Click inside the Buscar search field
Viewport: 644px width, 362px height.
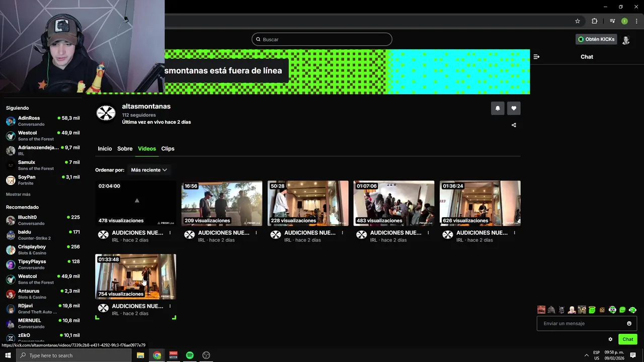click(x=322, y=39)
